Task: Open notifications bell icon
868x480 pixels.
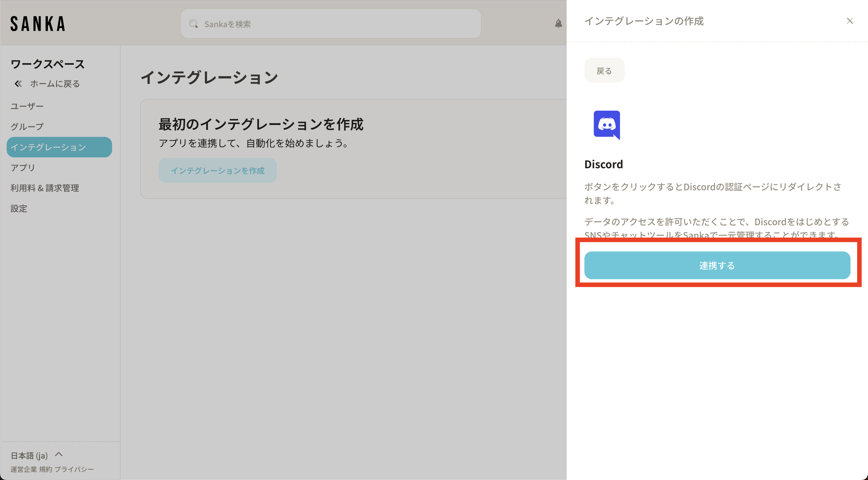Action: [558, 23]
